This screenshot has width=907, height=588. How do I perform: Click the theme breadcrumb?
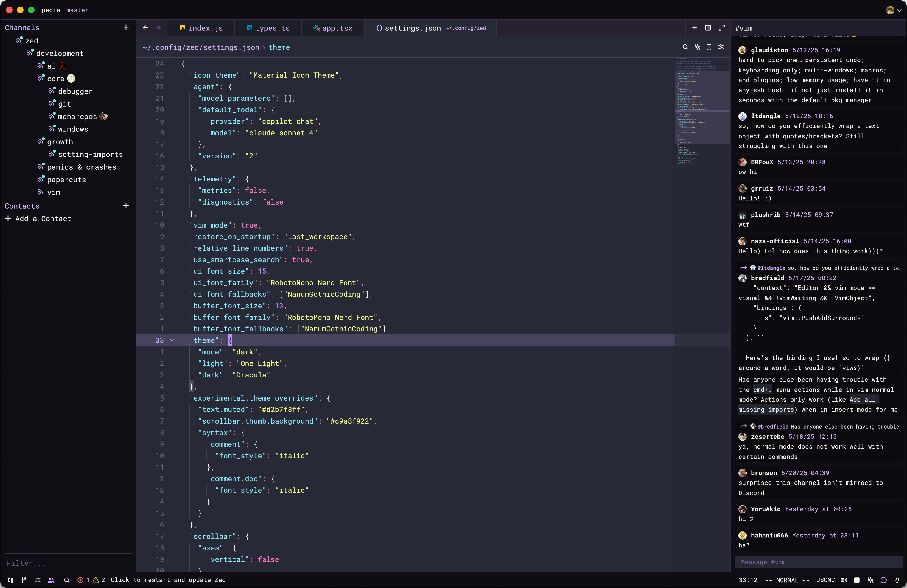click(x=279, y=47)
